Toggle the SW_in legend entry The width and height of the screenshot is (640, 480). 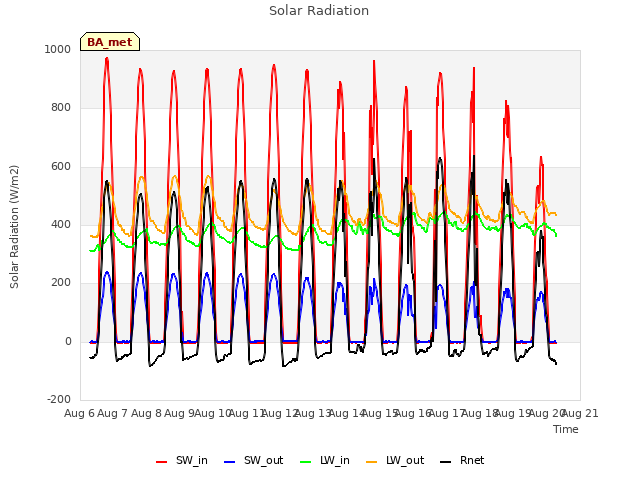pyautogui.click(x=182, y=460)
